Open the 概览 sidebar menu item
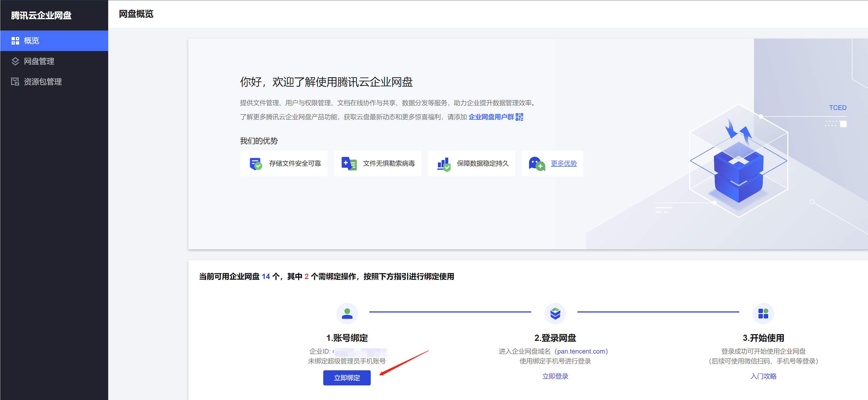868x400 pixels. (x=54, y=41)
